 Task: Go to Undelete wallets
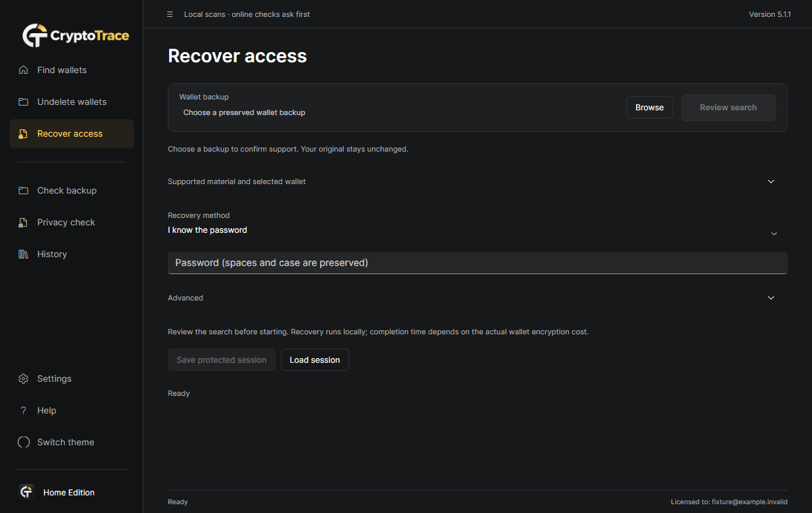point(72,102)
